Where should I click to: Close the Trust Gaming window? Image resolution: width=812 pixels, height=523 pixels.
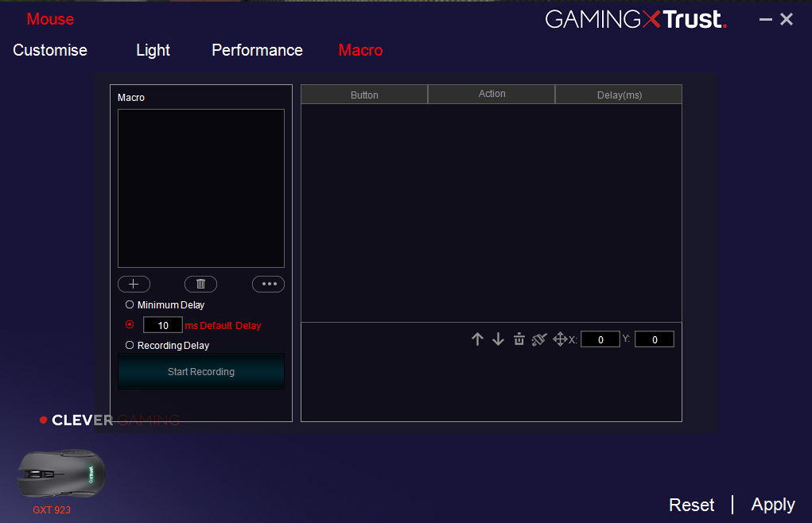[787, 20]
